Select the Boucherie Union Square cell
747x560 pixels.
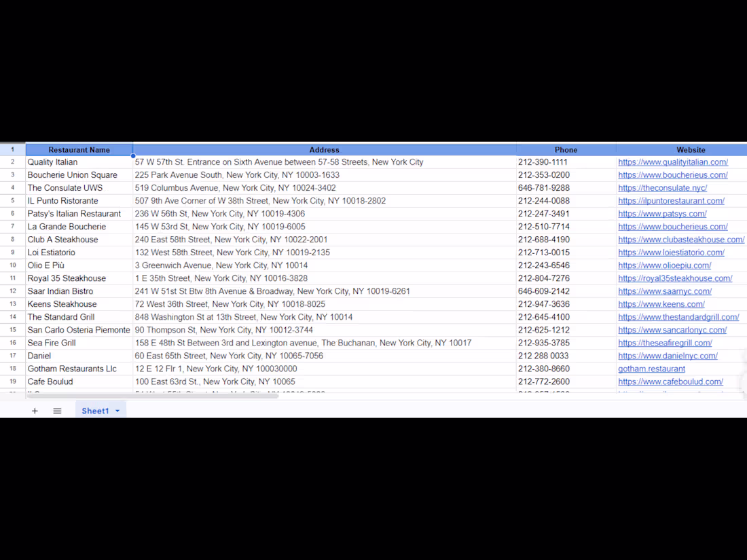tap(79, 175)
